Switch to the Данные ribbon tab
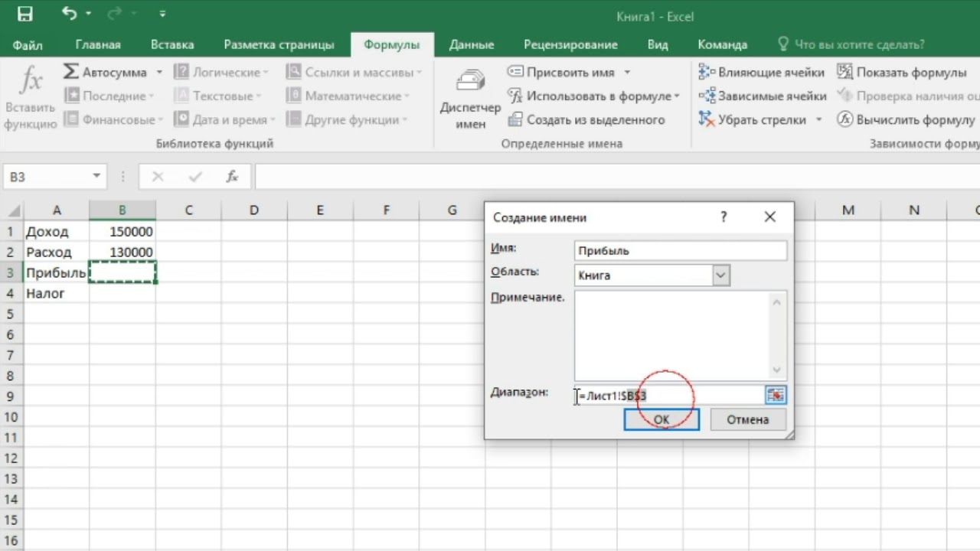The width and height of the screenshot is (980, 551). 471,44
